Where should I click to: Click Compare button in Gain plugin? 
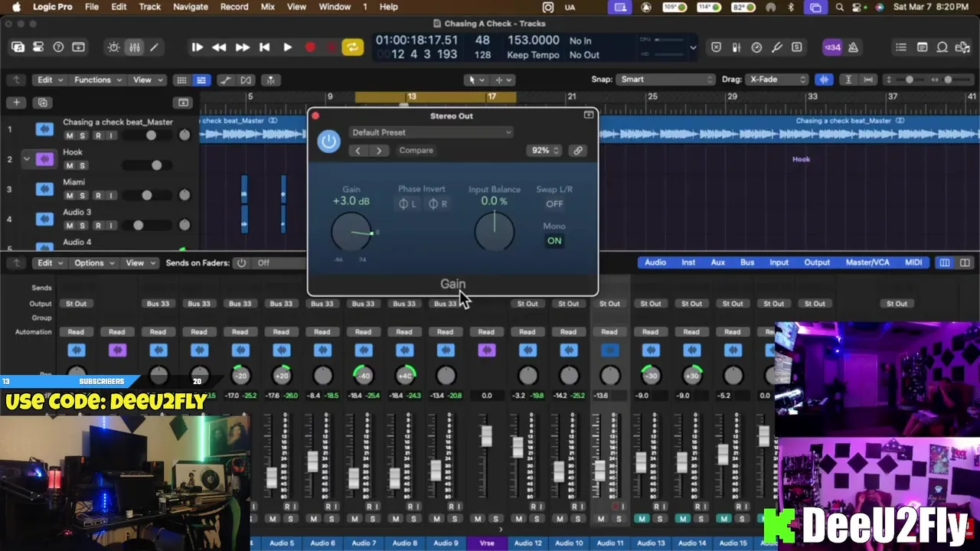pos(416,150)
